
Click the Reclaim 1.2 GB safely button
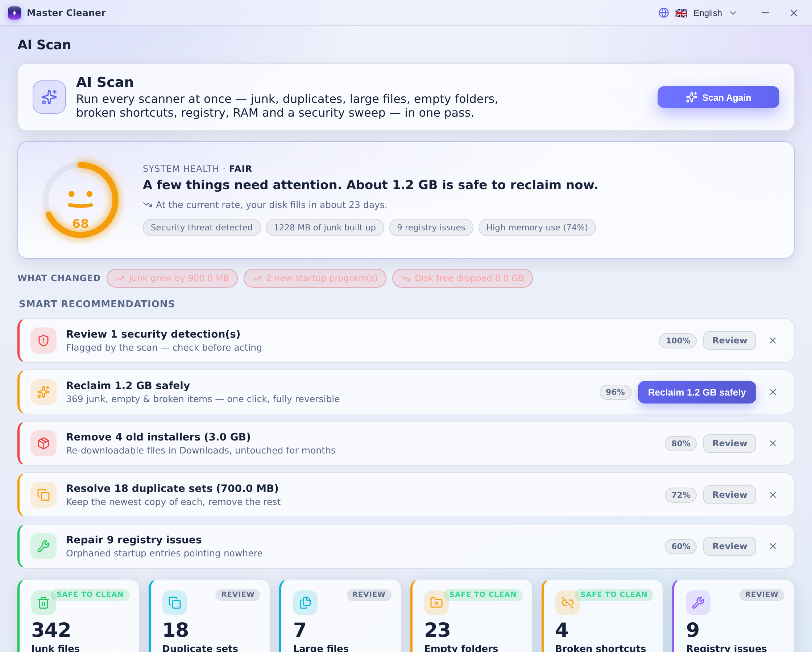tap(697, 392)
